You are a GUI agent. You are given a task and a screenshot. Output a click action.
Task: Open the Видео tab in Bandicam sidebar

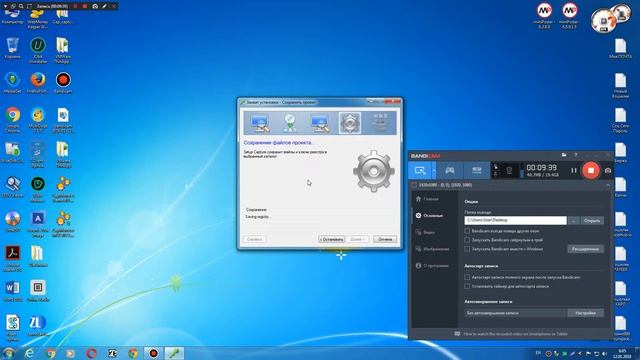(425, 232)
